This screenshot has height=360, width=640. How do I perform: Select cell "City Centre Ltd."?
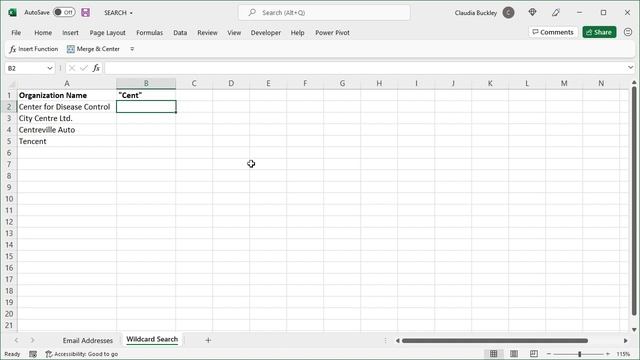tap(67, 118)
